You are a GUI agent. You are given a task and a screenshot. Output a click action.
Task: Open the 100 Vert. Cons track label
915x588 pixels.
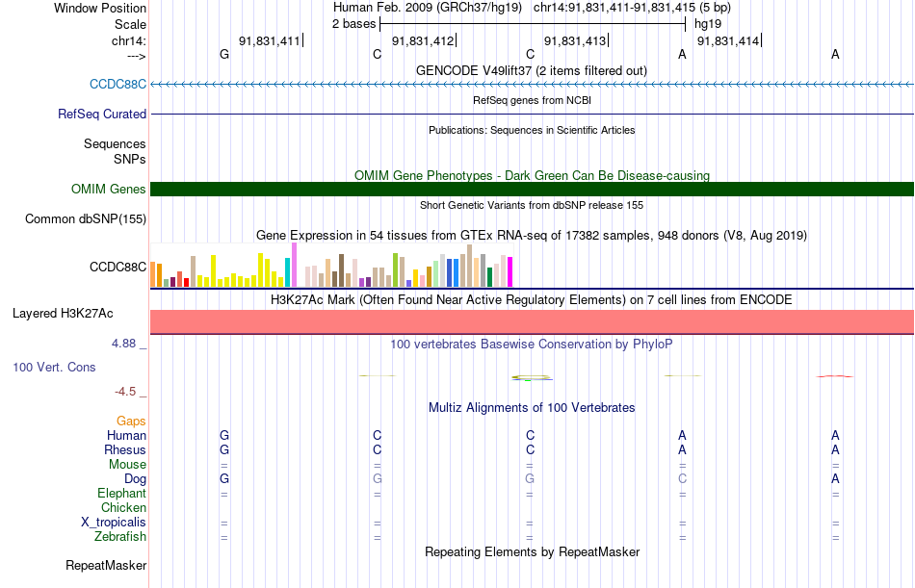pos(54,367)
